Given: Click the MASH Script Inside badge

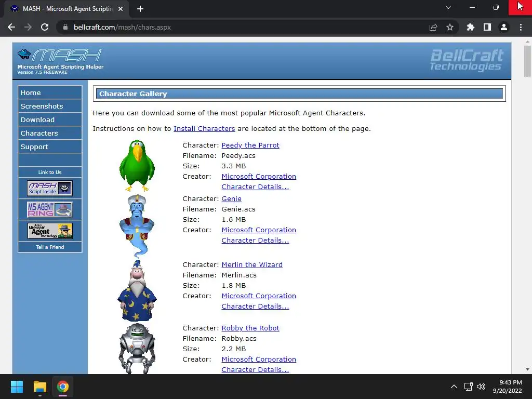Looking at the screenshot, I should [x=50, y=188].
